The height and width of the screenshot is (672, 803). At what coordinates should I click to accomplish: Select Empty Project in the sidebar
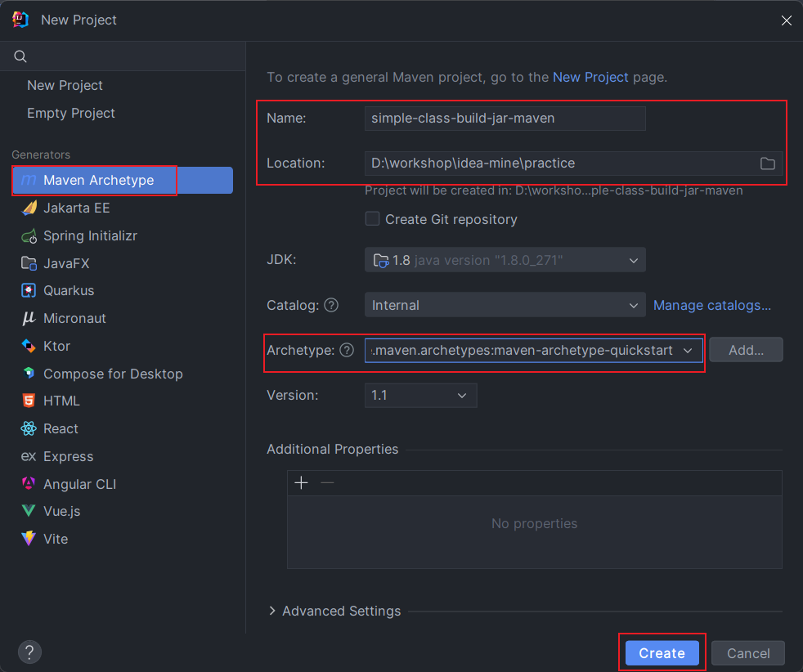tap(71, 113)
